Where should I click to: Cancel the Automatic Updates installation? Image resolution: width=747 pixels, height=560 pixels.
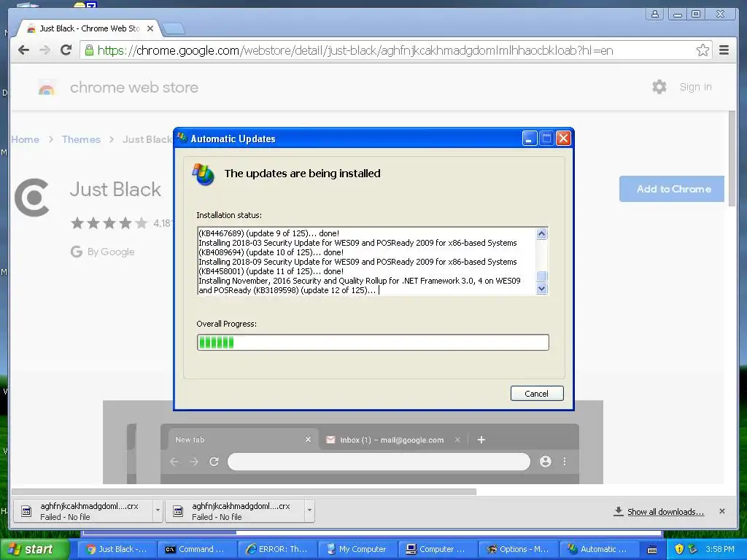(537, 393)
